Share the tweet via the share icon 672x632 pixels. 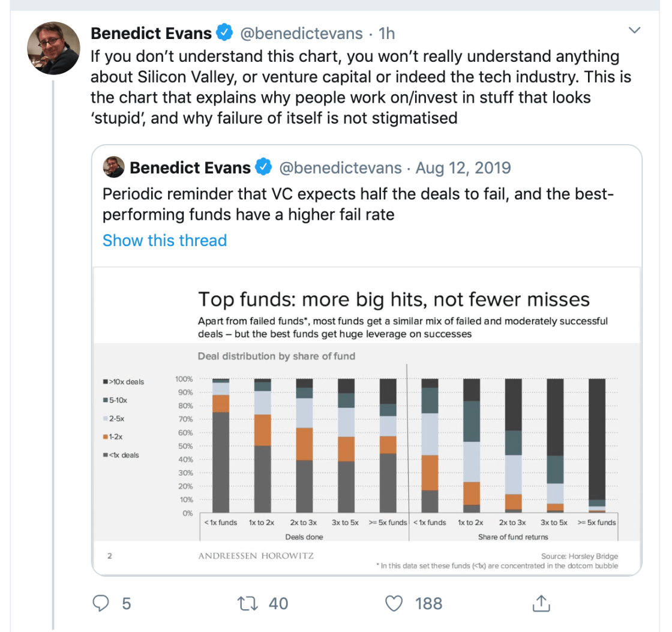[x=541, y=603]
